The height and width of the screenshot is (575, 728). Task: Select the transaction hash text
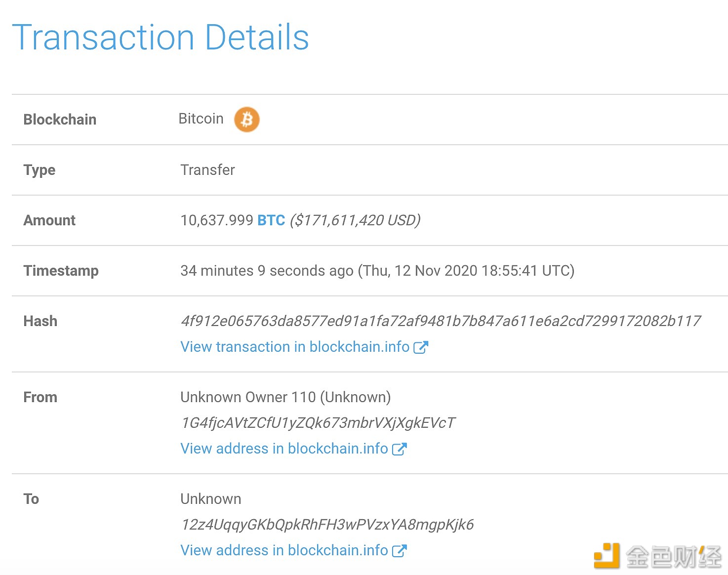[441, 321]
